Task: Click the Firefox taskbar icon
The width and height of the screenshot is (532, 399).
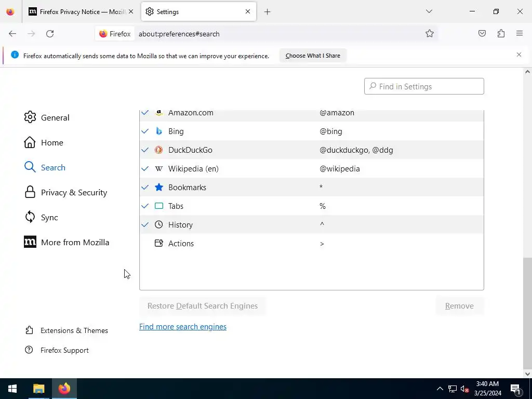Action: [x=64, y=389]
